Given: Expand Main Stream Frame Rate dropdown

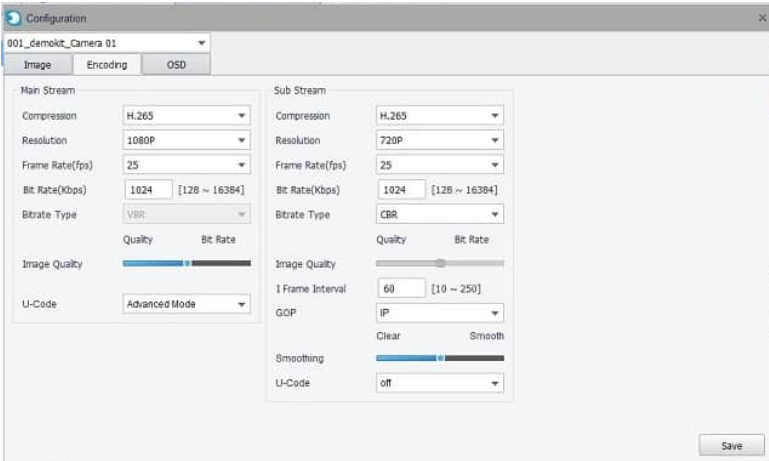Looking at the screenshot, I should 186,165.
